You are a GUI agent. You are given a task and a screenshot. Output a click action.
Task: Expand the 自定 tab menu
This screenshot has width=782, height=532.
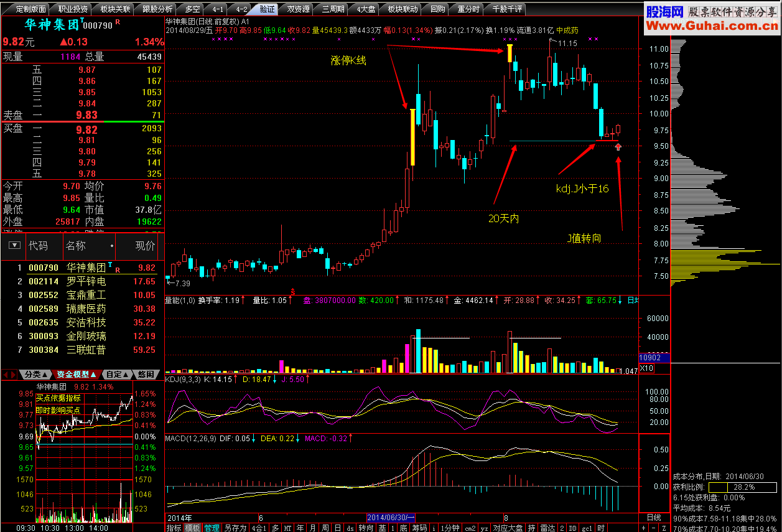tap(116, 375)
